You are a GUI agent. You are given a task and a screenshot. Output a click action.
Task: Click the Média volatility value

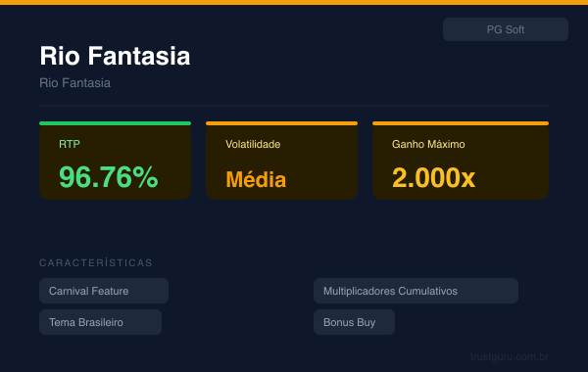[256, 179]
